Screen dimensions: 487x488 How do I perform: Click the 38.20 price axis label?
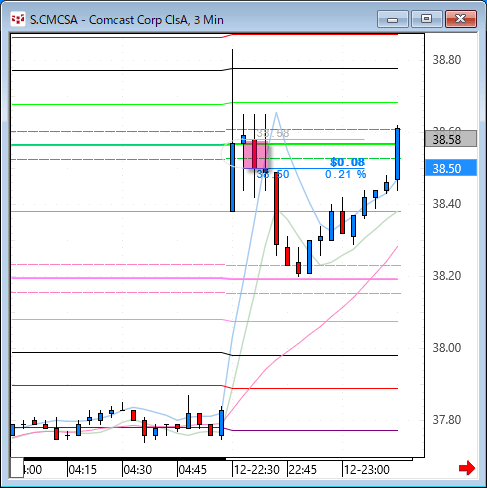click(x=447, y=276)
